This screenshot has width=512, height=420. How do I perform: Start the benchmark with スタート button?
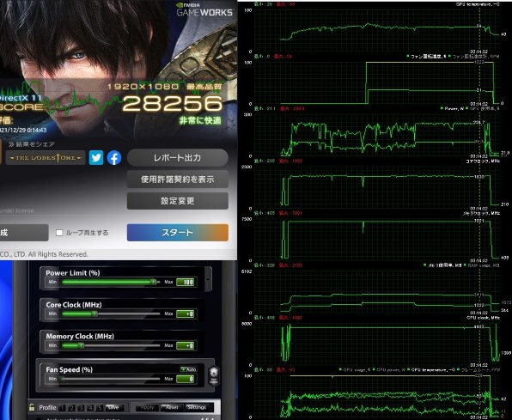pos(177,233)
